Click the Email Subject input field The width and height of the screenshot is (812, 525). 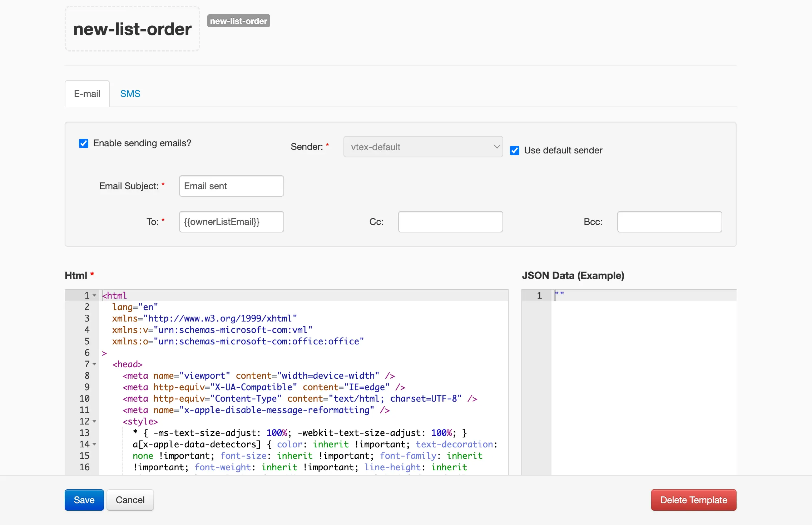(231, 186)
